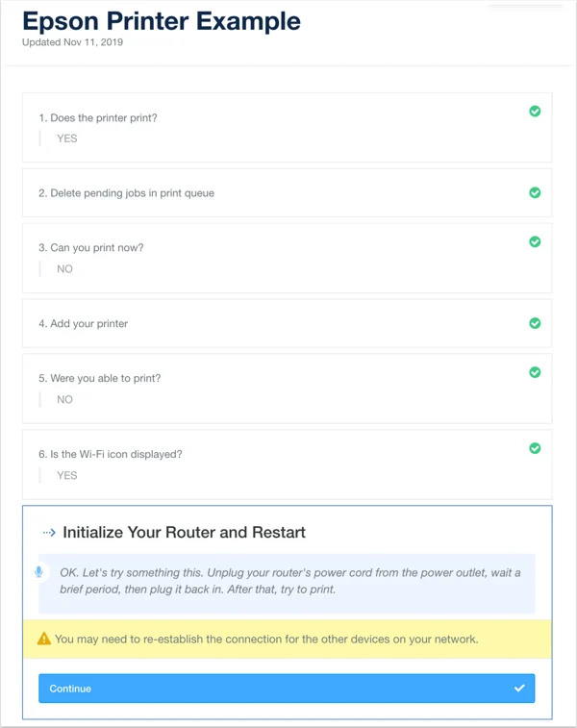Select the YES answer under Does the printer print
Image resolution: width=577 pixels, height=728 pixels.
pyautogui.click(x=67, y=138)
